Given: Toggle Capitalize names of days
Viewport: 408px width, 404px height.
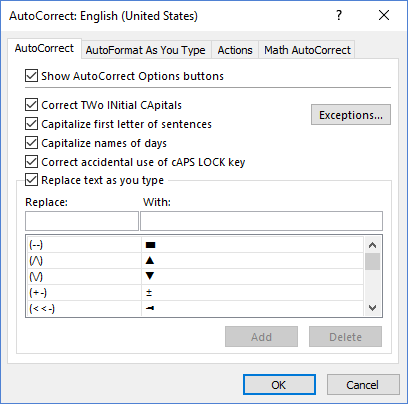Looking at the screenshot, I should (31, 143).
